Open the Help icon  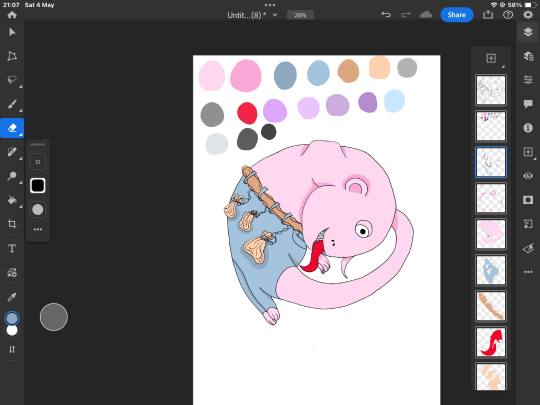click(508, 14)
